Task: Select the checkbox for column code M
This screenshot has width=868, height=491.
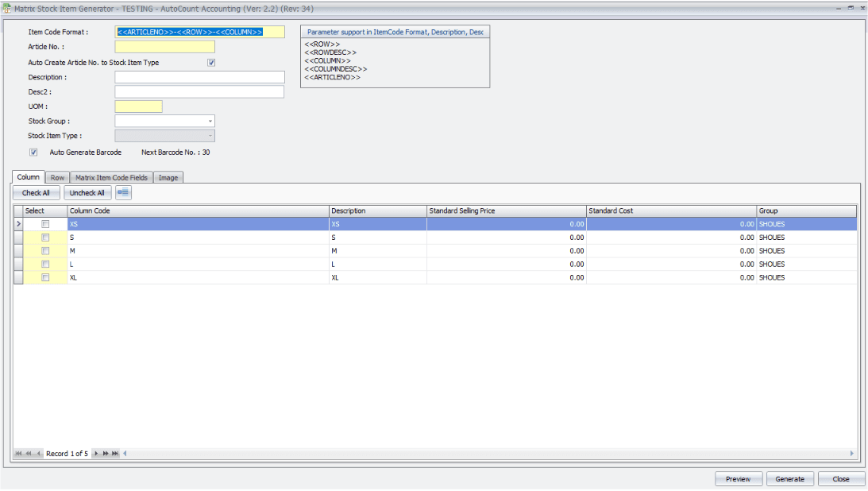Action: [45, 251]
